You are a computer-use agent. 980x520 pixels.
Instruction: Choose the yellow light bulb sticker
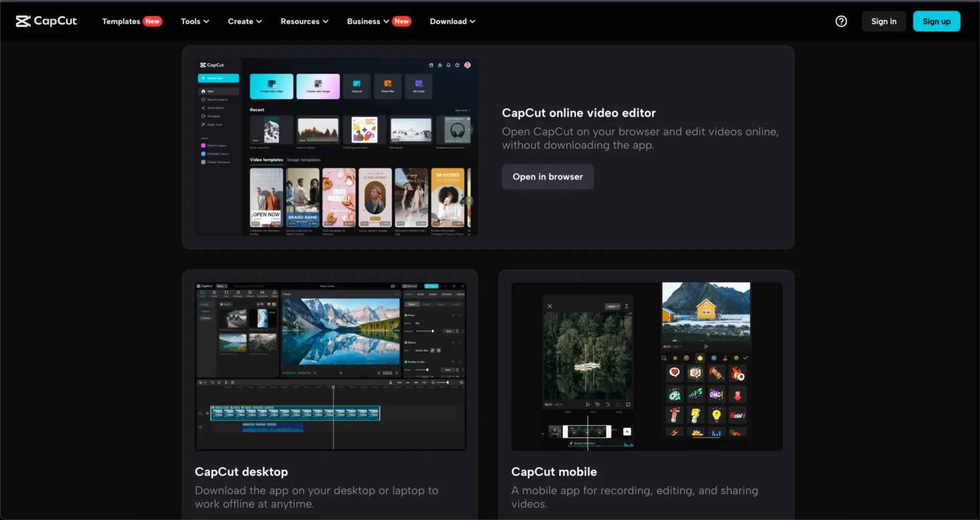(716, 415)
